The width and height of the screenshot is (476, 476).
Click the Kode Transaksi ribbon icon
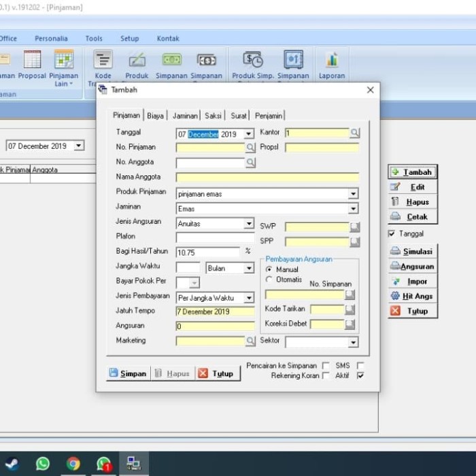103,59
